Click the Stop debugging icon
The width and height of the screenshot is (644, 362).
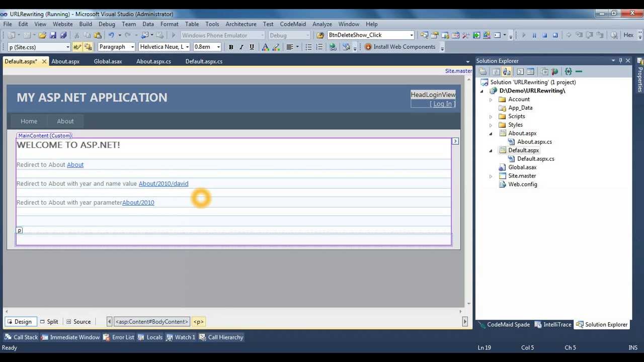pyautogui.click(x=544, y=35)
